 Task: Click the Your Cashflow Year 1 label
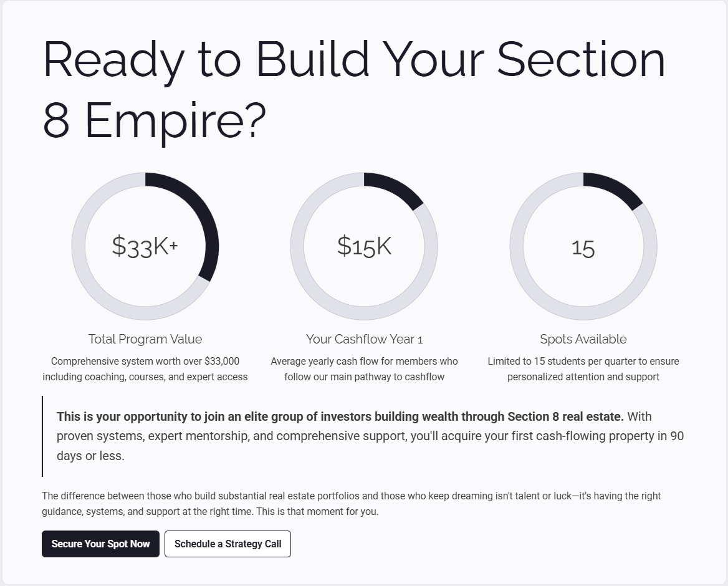click(x=364, y=339)
